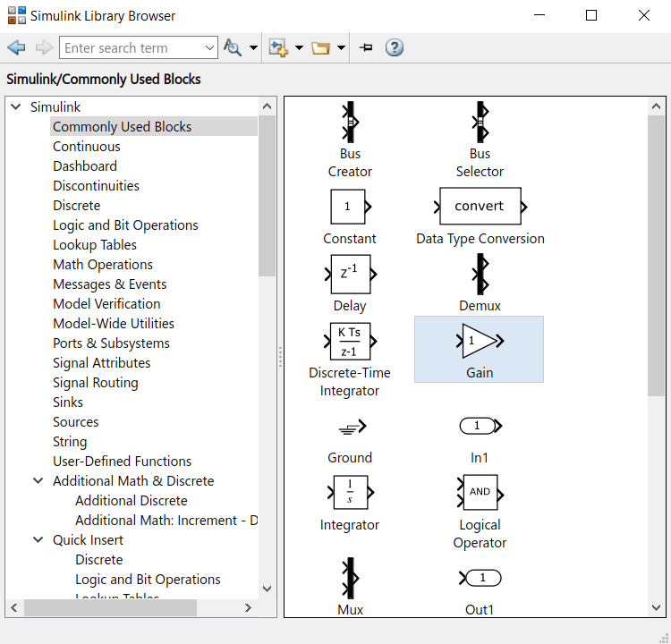The width and height of the screenshot is (671, 644).
Task: Open the Lookup Tables library
Action: click(95, 244)
